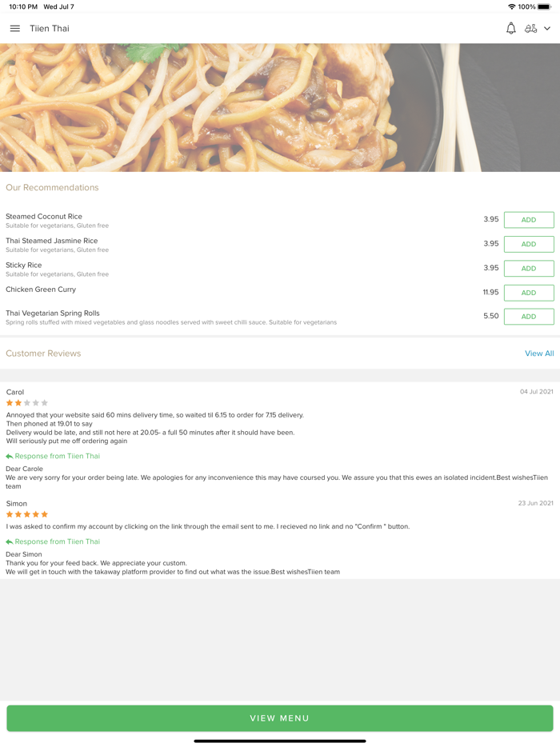The image size is (560, 747).
Task: Tap the Wi-Fi status icon
Action: [x=512, y=6]
